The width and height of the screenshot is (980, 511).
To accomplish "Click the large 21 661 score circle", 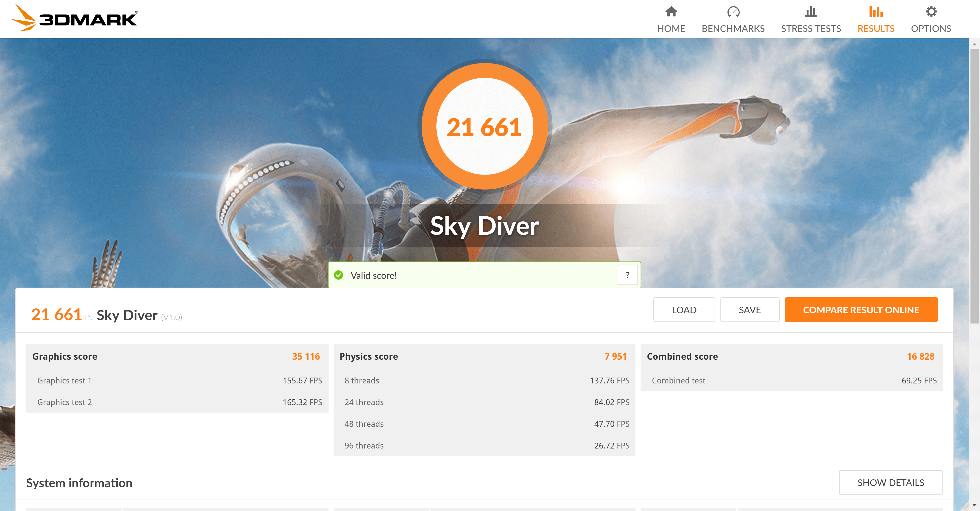I will pos(484,126).
